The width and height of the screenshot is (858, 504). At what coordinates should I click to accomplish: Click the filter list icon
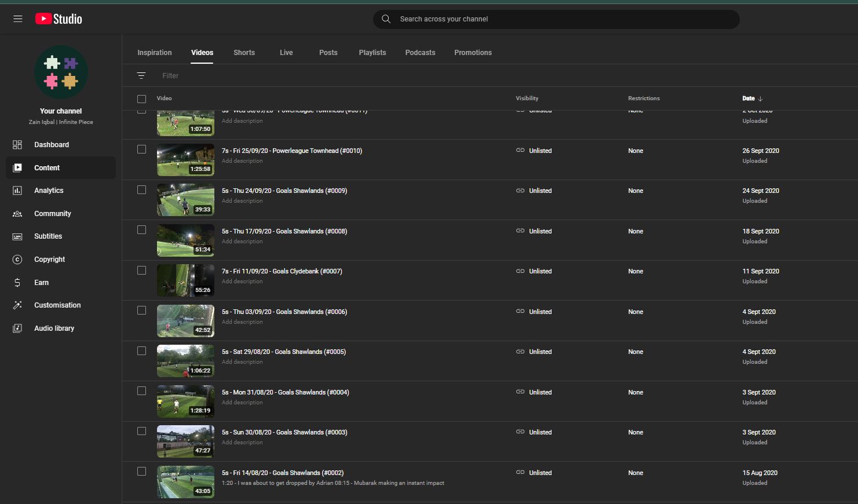pos(141,76)
